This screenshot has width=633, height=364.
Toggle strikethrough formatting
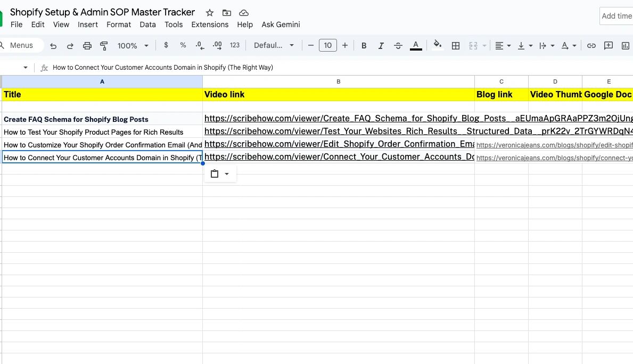click(398, 46)
